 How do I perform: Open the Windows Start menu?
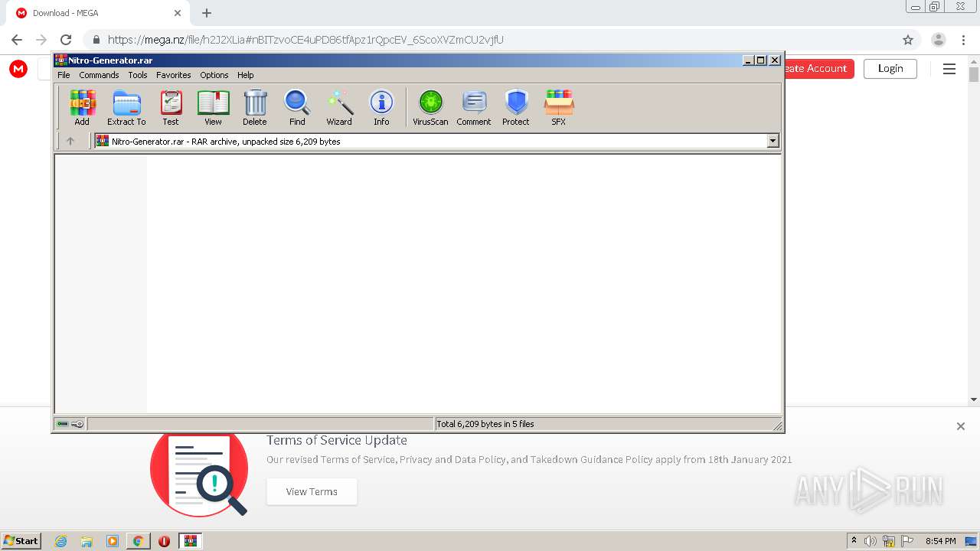[x=21, y=540]
